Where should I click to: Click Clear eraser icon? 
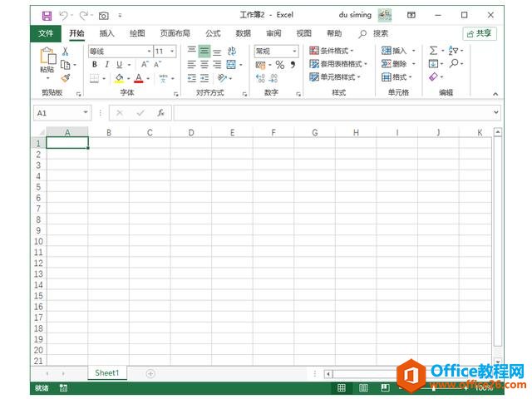pos(434,77)
